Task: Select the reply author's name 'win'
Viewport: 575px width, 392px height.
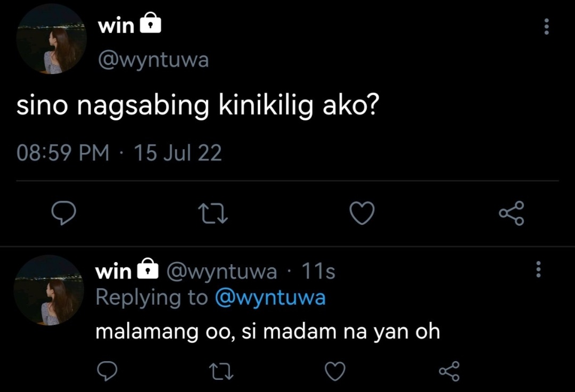Action: (113, 272)
